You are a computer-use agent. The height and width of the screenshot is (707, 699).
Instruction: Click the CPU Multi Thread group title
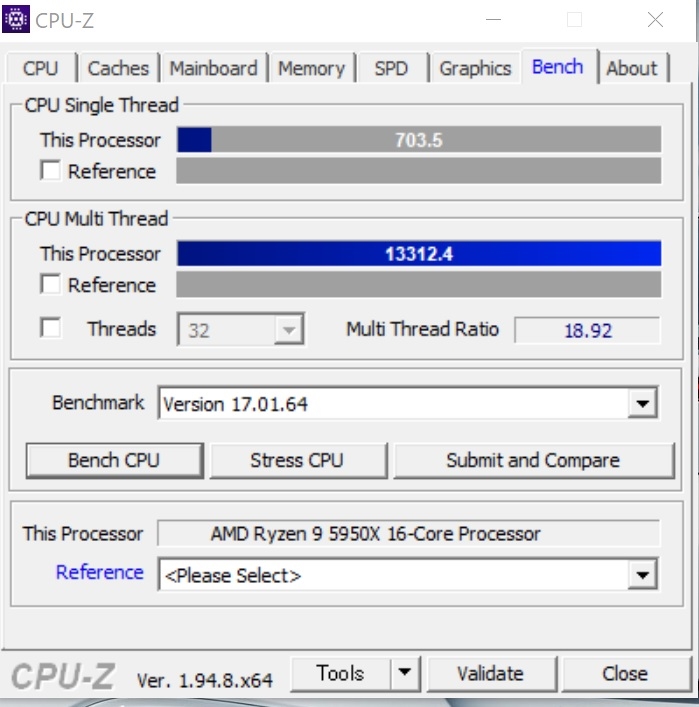pyautogui.click(x=96, y=219)
